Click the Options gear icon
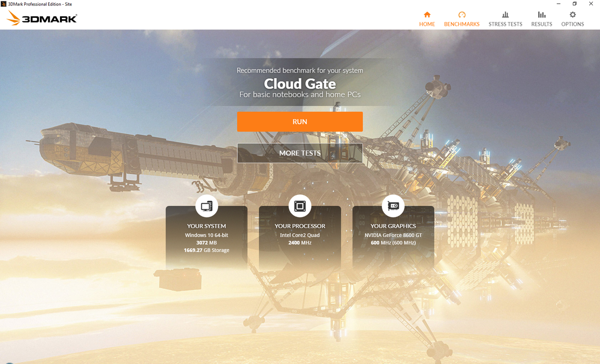The width and height of the screenshot is (600, 364). tap(573, 15)
